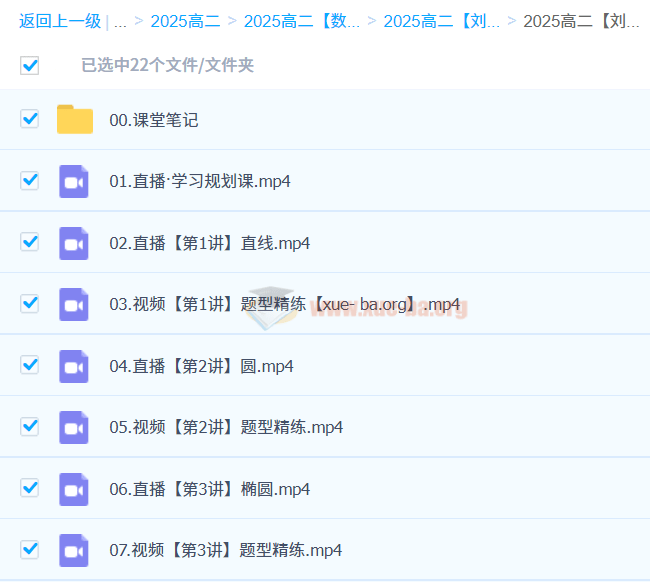Toggle the select-all checkbox in header

[x=30, y=66]
